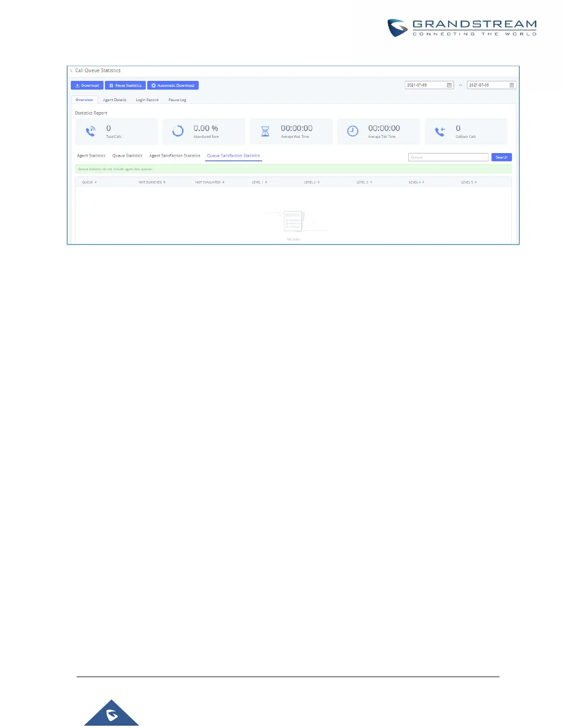Open the Automatic Download settings
This screenshot has width=563, height=728.
point(173,85)
